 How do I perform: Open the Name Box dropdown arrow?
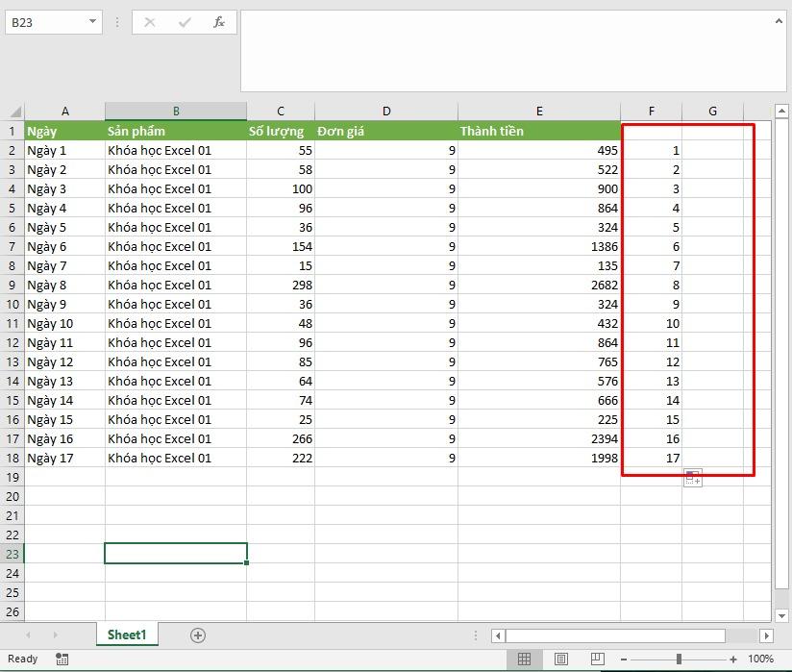(90, 22)
